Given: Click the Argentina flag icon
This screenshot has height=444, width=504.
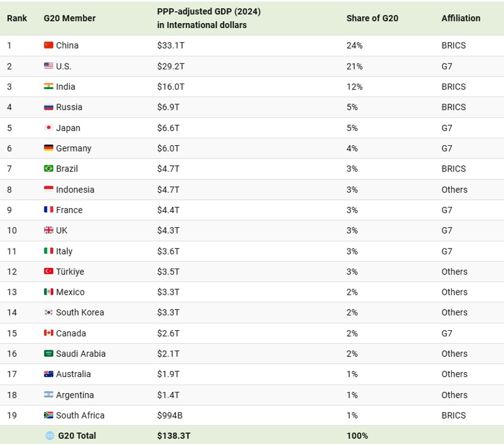Looking at the screenshot, I should 49,395.
